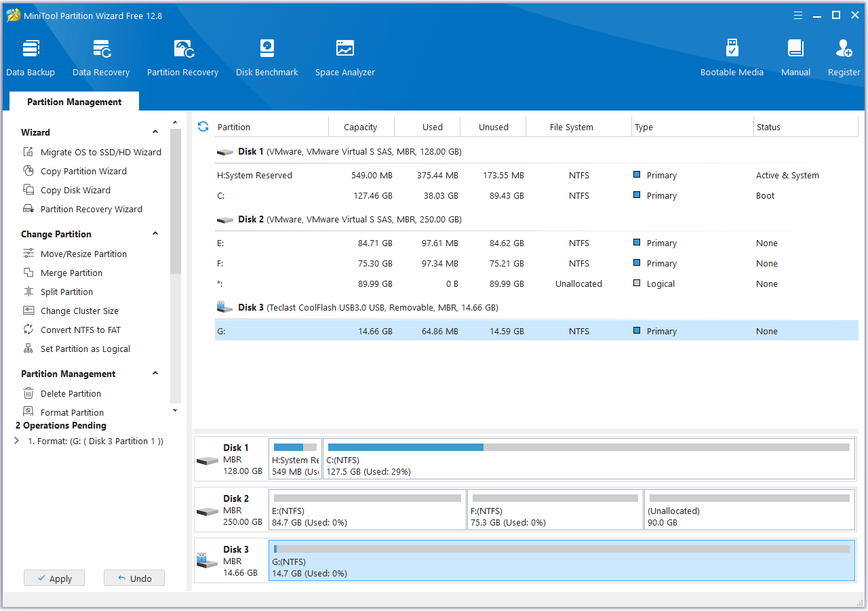This screenshot has height=611, width=868.
Task: Select Disk 3 header row in list
Action: (536, 308)
